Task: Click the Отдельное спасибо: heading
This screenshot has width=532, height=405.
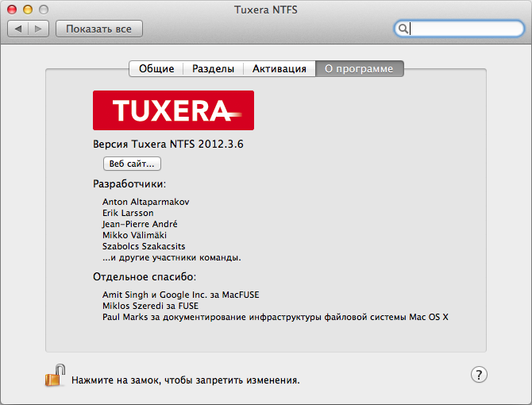Action: tap(145, 277)
